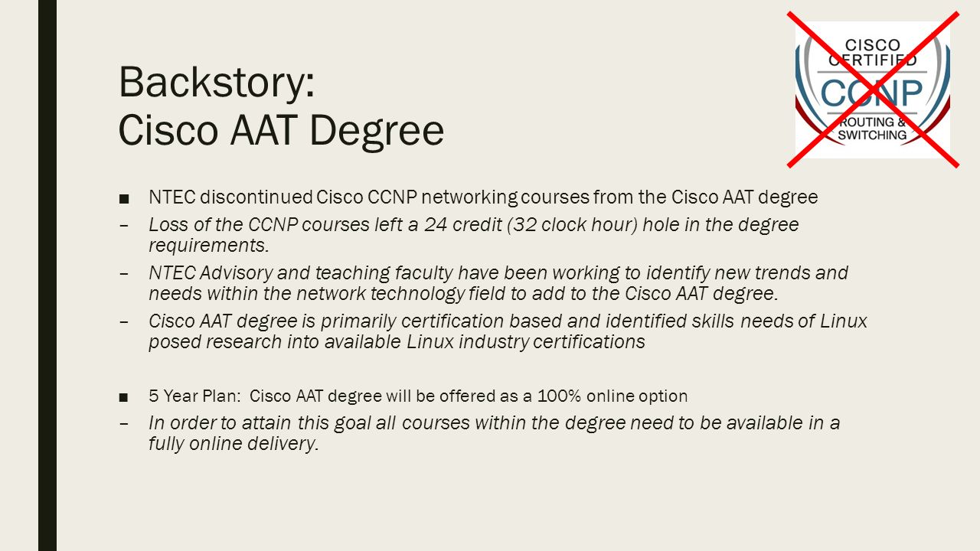
Task: Select the square bullet before NTEC discontinued
Action: pos(124,199)
